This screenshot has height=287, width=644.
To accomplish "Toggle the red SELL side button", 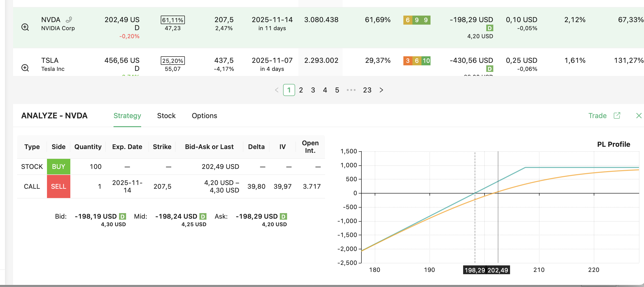I will click(59, 186).
